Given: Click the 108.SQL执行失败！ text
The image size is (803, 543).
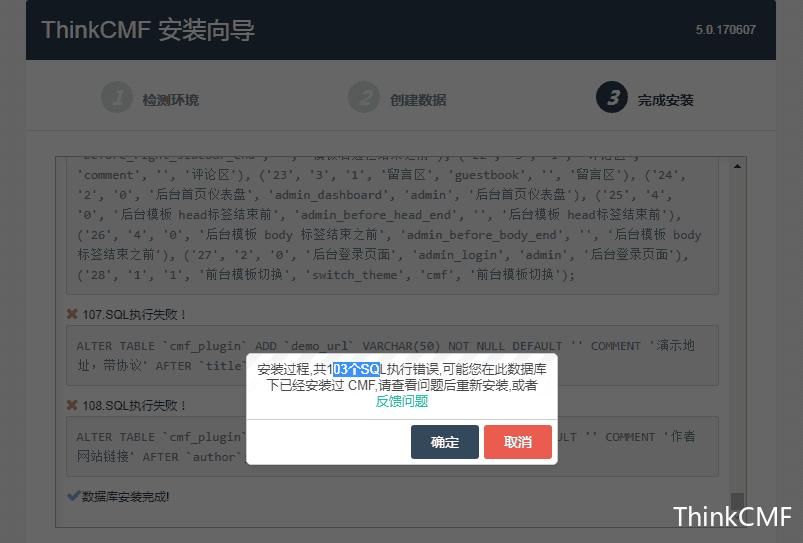Looking at the screenshot, I should coord(135,406).
